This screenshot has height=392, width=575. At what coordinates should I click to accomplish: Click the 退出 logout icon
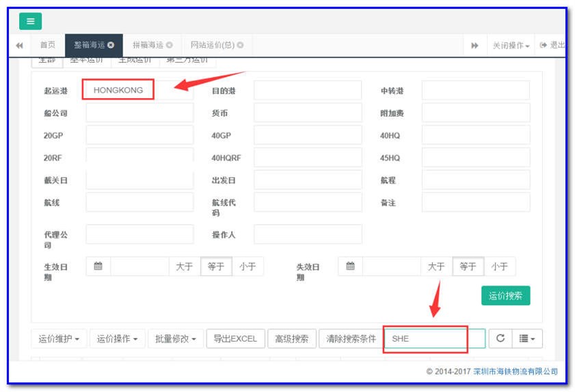point(544,45)
